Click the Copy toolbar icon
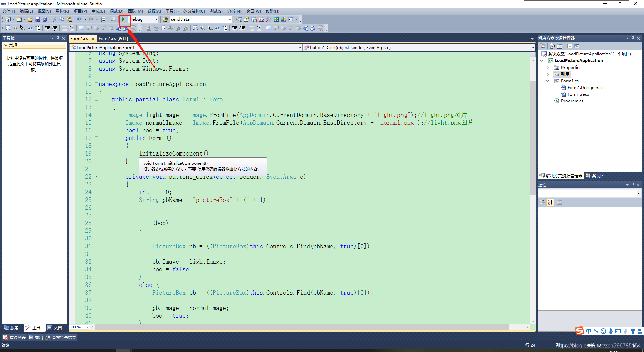 (62, 19)
